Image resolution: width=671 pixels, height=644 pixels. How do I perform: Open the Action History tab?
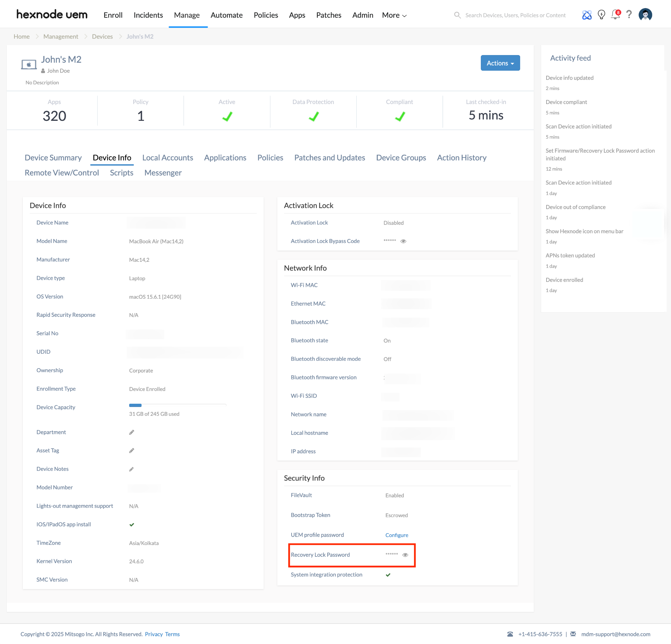click(462, 157)
